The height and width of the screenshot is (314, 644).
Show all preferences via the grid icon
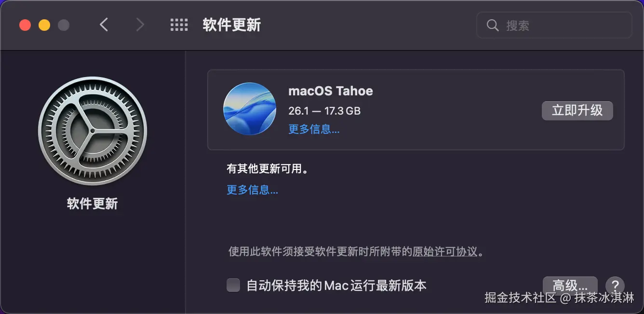(179, 25)
